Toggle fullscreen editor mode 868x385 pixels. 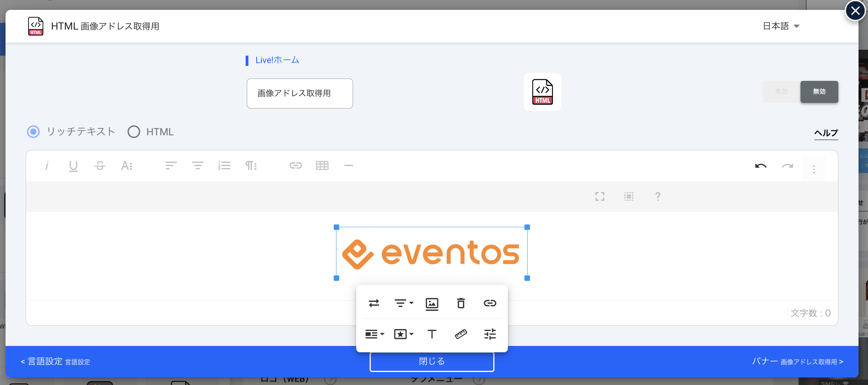point(600,196)
